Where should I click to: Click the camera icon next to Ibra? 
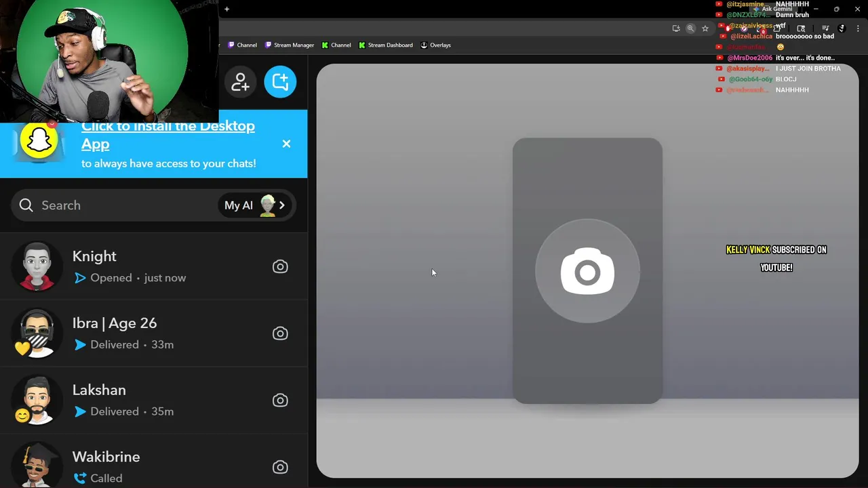[x=280, y=333]
